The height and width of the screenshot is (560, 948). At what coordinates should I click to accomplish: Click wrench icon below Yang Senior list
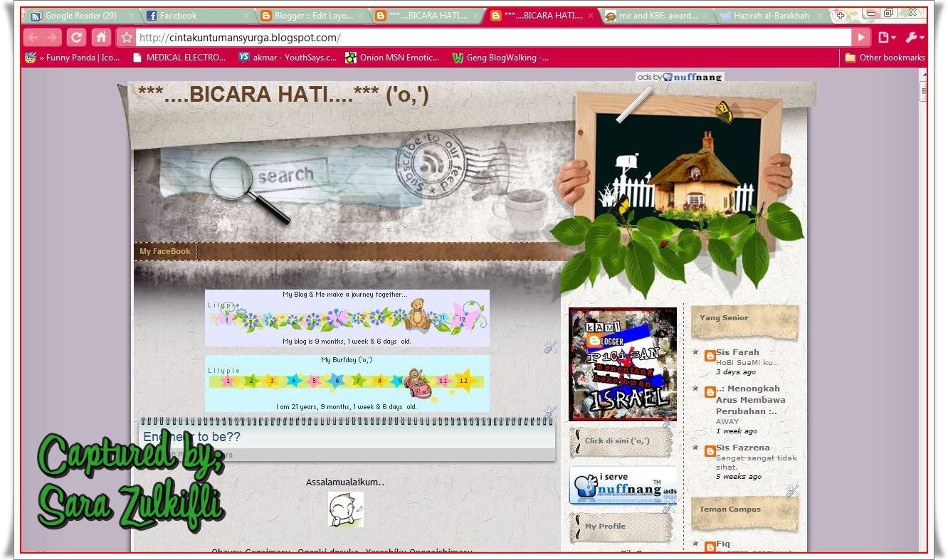[x=793, y=490]
